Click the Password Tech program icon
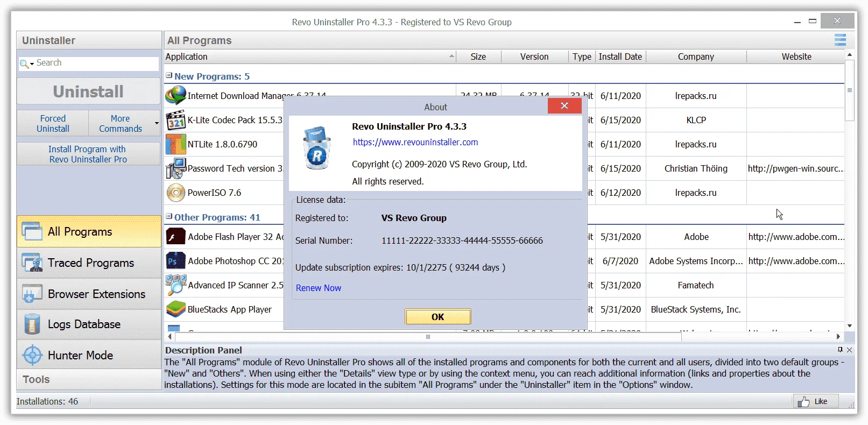 tap(175, 168)
